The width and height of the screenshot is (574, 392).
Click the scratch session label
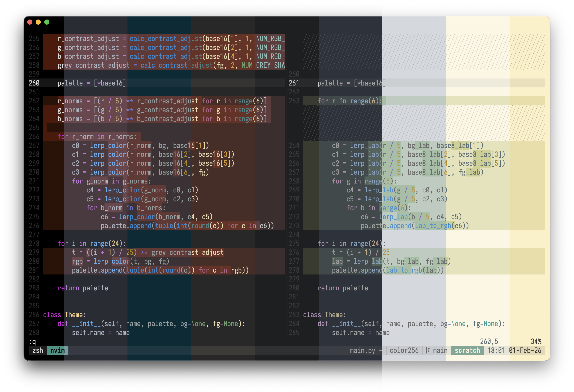[x=467, y=350]
